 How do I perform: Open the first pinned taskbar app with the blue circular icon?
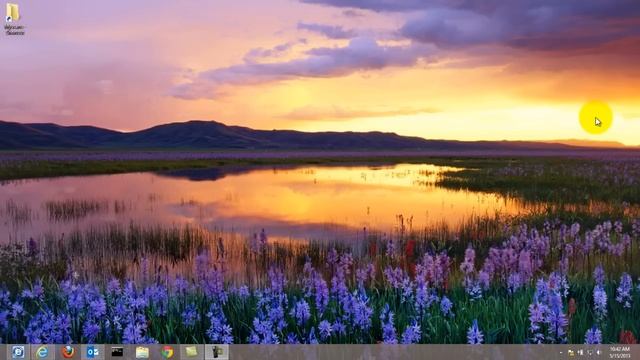click(x=18, y=352)
